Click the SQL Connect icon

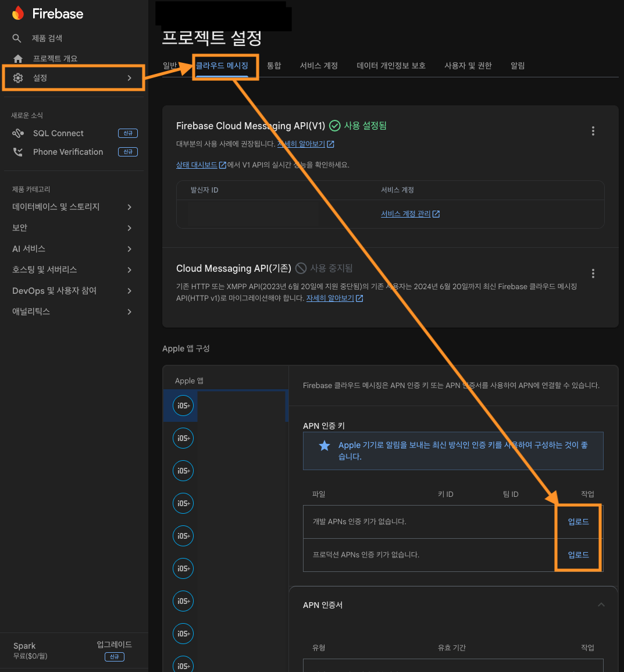(18, 133)
